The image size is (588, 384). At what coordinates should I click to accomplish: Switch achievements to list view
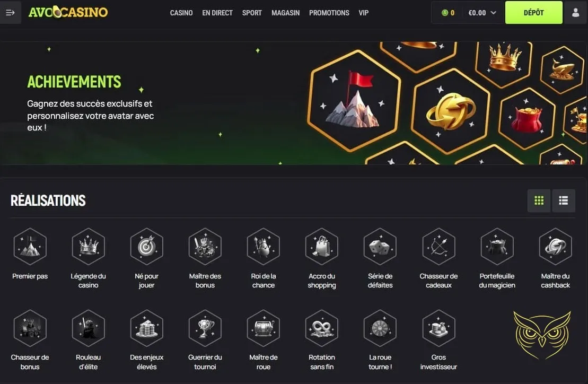[563, 200]
